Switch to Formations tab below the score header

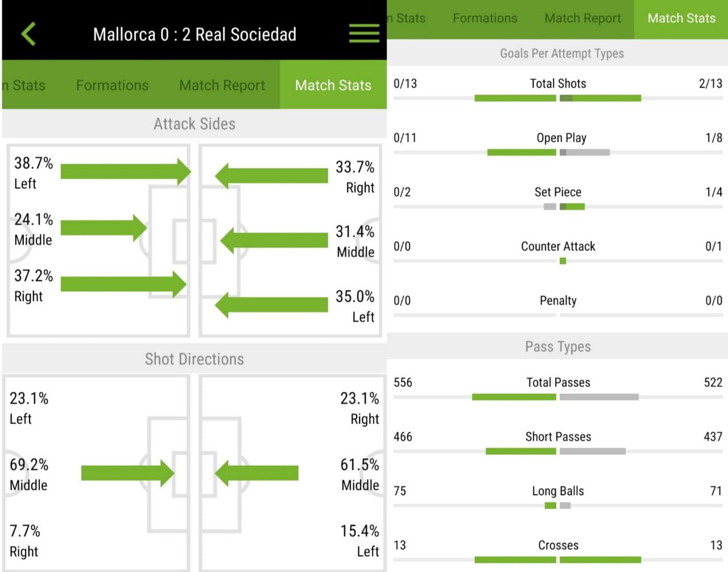[112, 85]
